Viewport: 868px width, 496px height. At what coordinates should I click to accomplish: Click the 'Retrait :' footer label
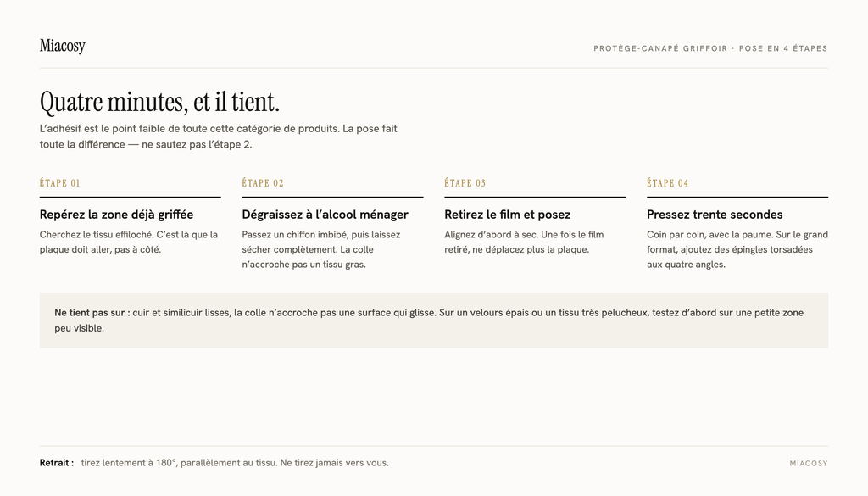point(57,463)
